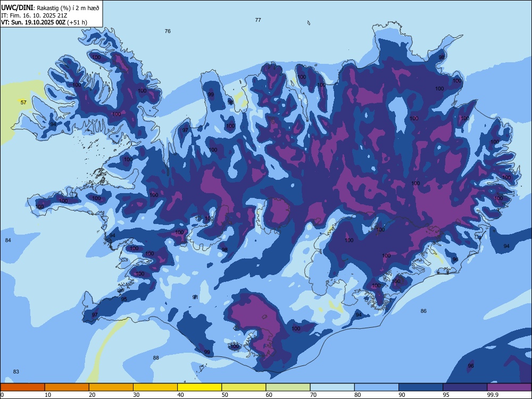Image resolution: width=532 pixels, height=399 pixels.
Task: Click the legend tick label "60"
Action: [x=269, y=395]
